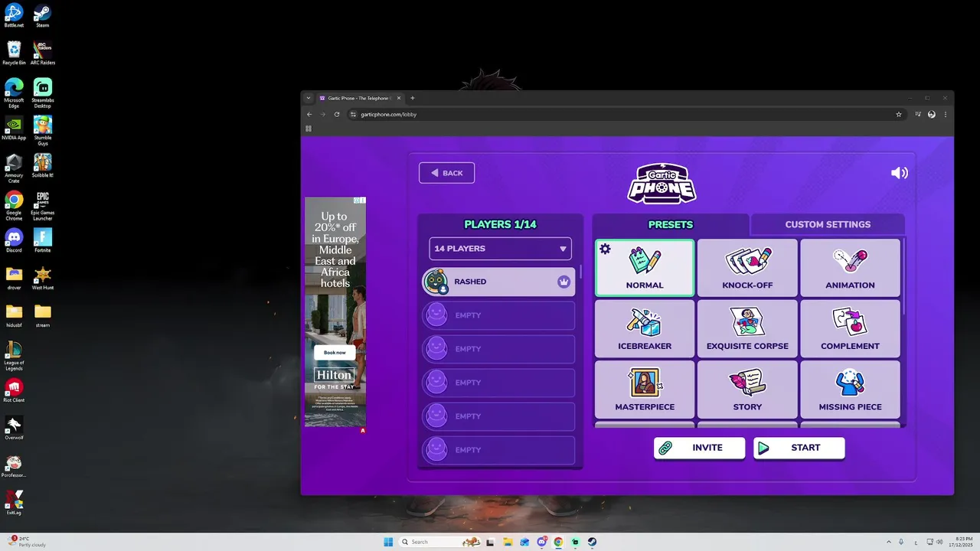
Task: Open ExitLag desktop shortcut
Action: click(x=14, y=503)
